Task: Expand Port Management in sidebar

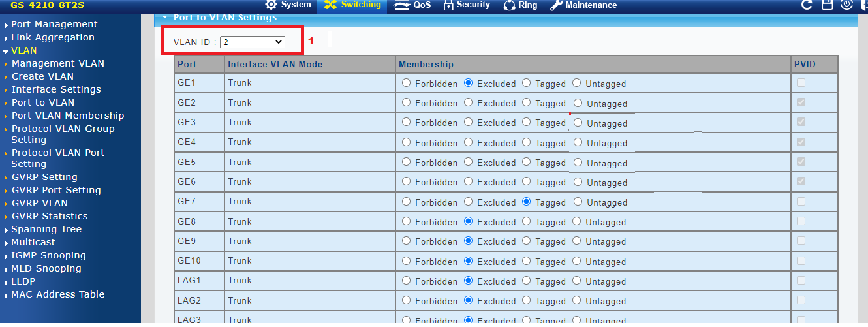Action: [x=54, y=24]
